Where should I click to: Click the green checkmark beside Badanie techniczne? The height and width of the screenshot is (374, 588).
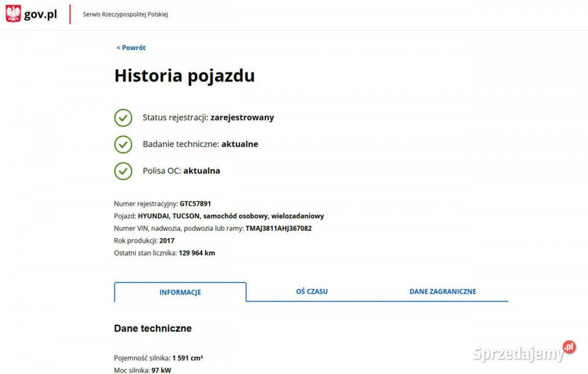(123, 144)
